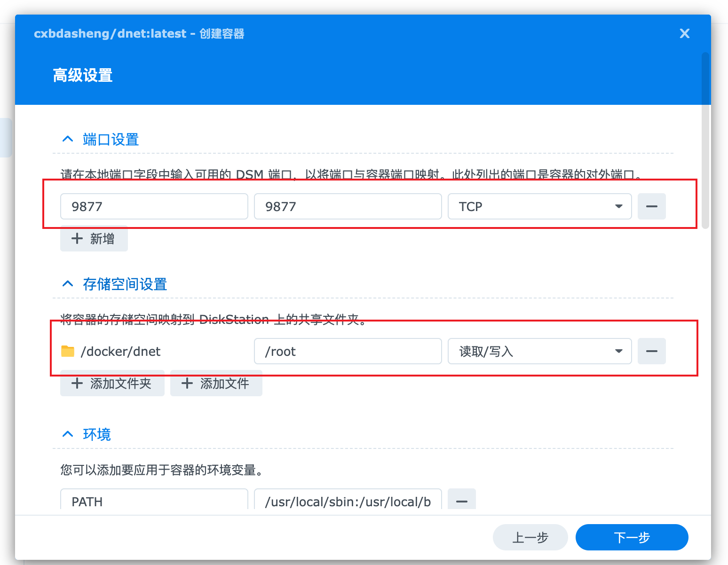Click 新增 to add another port mapping
Image resolution: width=728 pixels, height=565 pixels.
coord(94,238)
